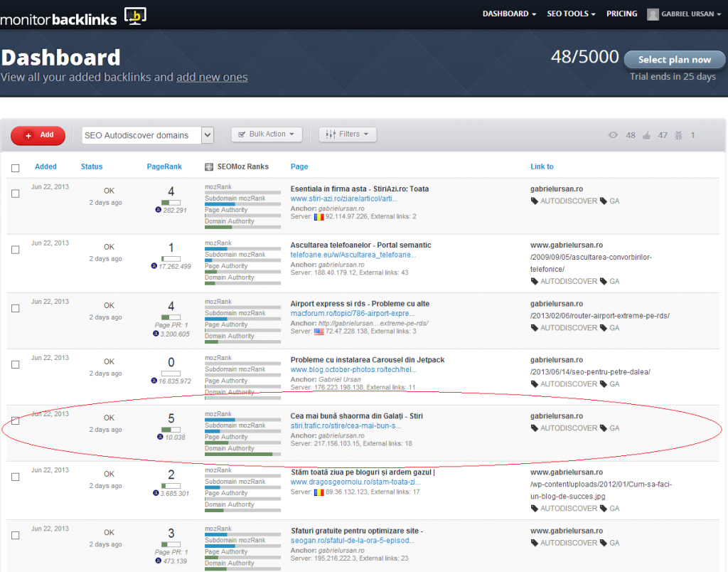The image size is (728, 572).
Task: Click Alexa icon beside 10.038
Action: coord(160,437)
